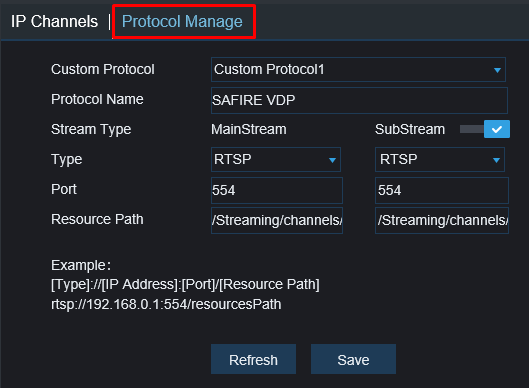Screen dimensions: 529x388
Task: Click the '[Type]://[IP Address]:[Port]/[Resource Path]' text
Action: click(x=185, y=284)
